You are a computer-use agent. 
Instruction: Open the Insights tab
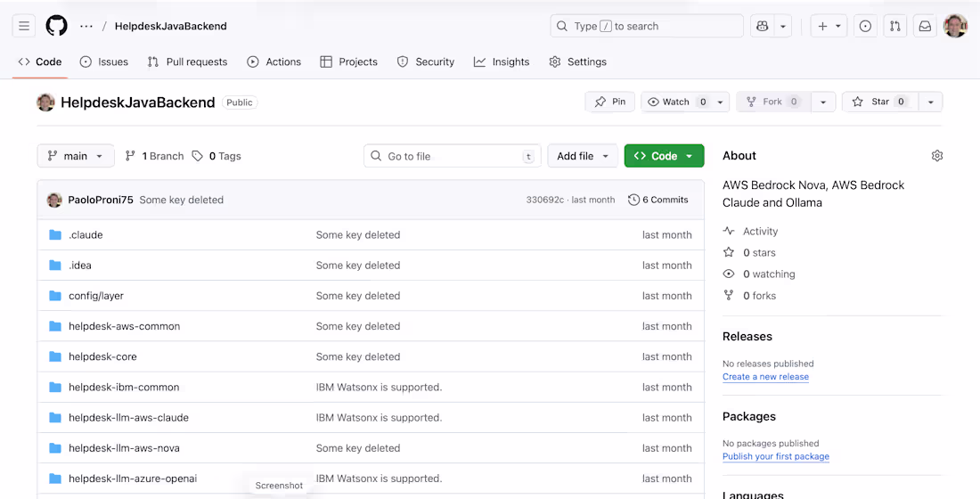coord(502,61)
